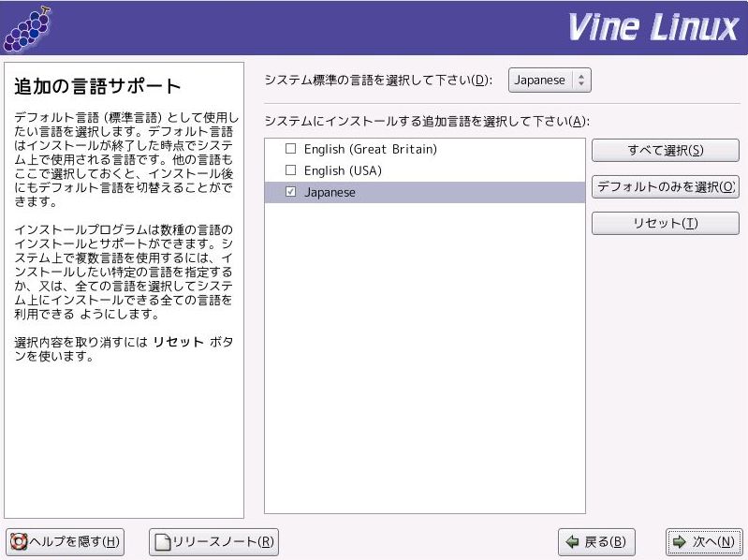Click the システムにインストールする追加言語 label
The width and height of the screenshot is (748, 560).
click(427, 121)
